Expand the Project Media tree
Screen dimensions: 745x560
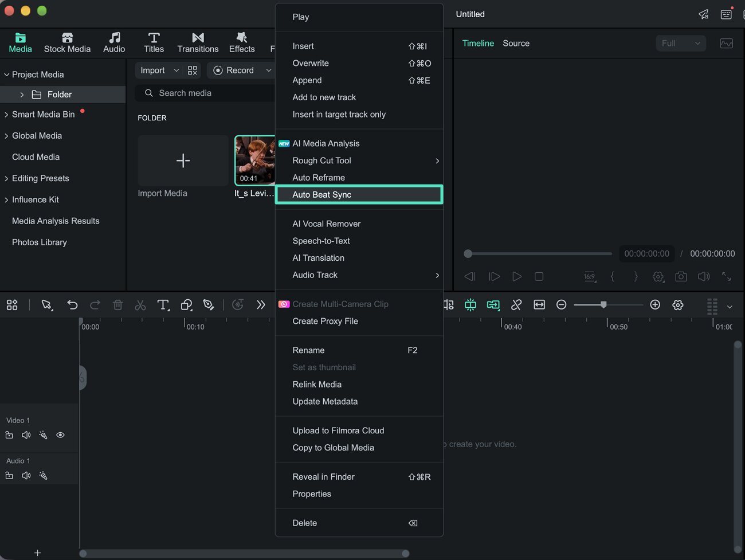pyautogui.click(x=6, y=75)
